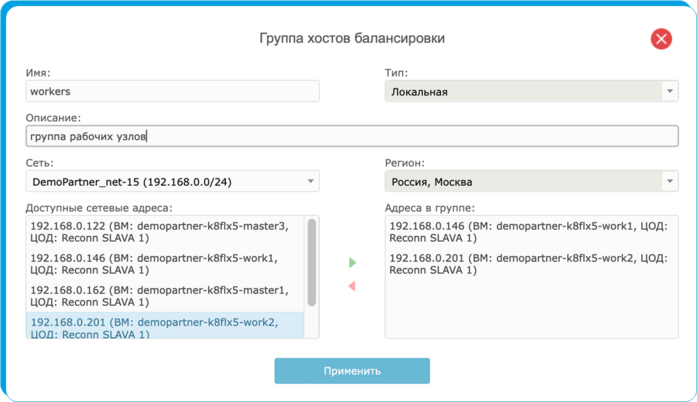Click the available addresses list scrollbar
This screenshot has width=697, height=402.
312,262
